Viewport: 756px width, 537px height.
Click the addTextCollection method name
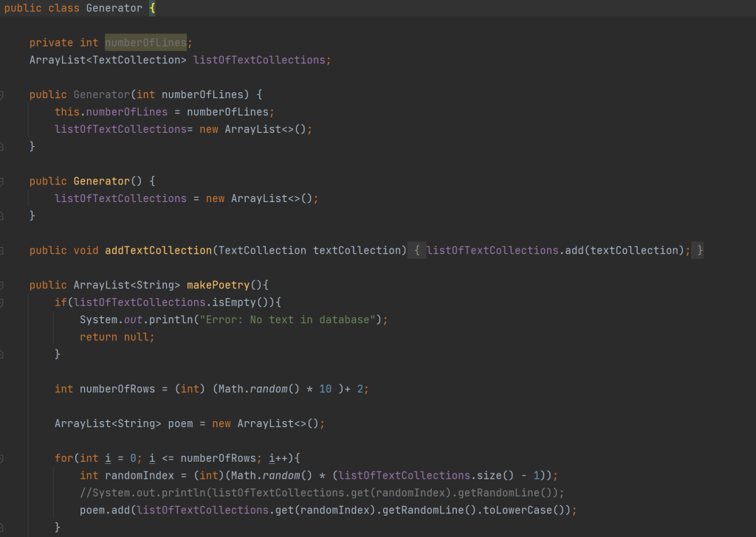[x=158, y=251]
